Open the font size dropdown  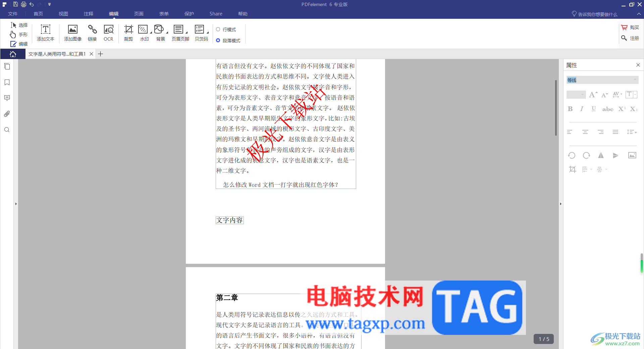click(x=576, y=95)
